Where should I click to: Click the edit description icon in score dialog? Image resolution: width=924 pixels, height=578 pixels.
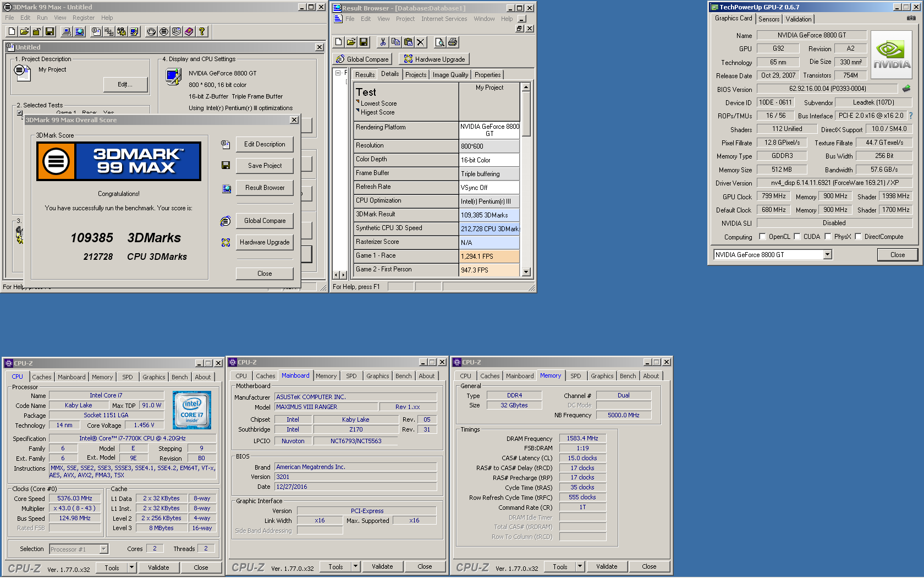coord(226,144)
